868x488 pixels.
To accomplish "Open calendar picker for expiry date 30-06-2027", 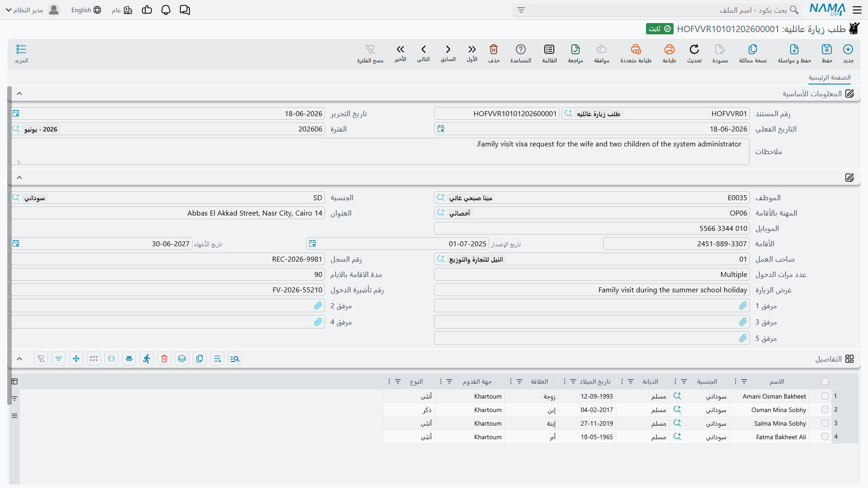I will 16,244.
